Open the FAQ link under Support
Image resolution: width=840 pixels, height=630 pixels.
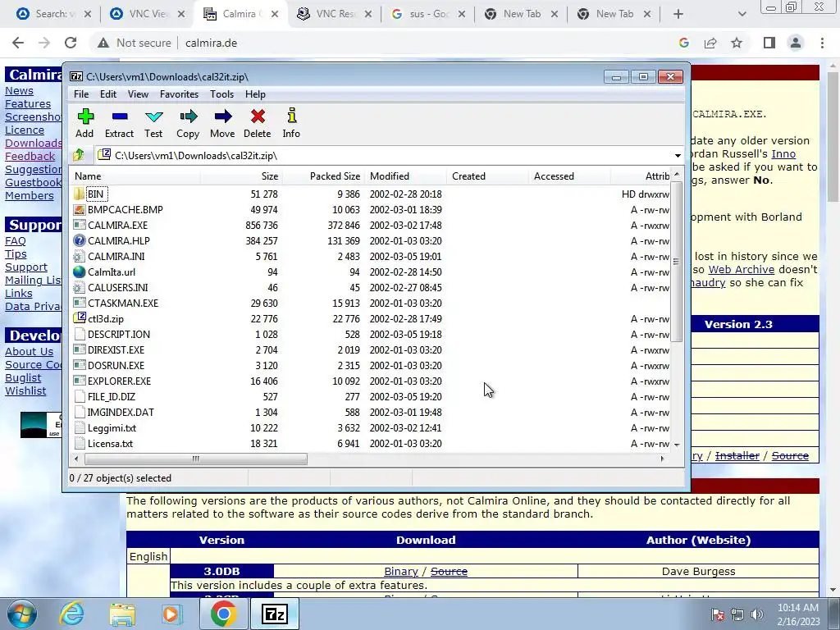16,241
